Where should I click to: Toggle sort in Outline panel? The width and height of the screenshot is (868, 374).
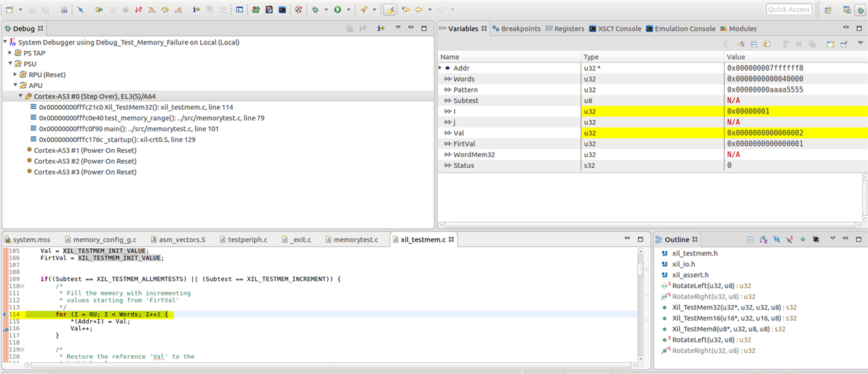[x=763, y=239]
